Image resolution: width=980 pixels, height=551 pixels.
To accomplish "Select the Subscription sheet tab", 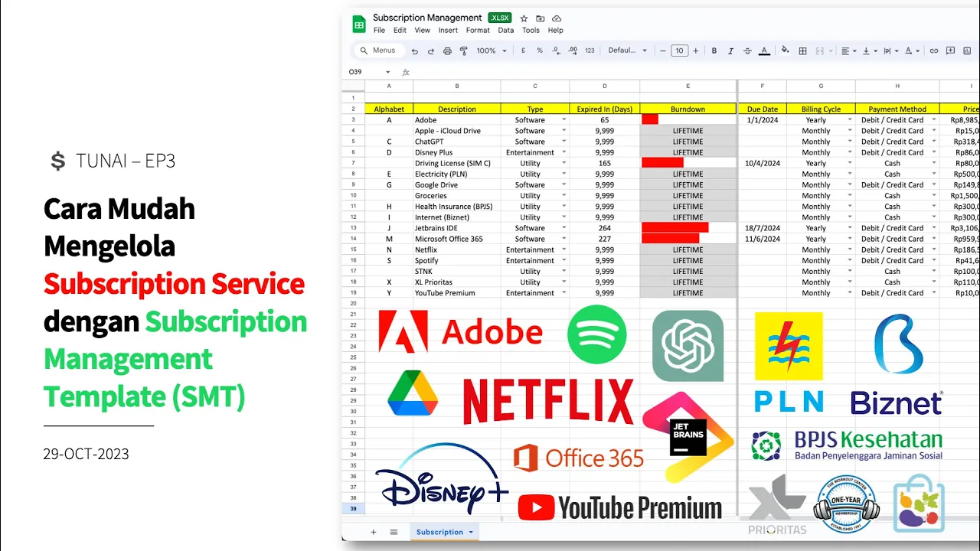I will click(x=445, y=532).
